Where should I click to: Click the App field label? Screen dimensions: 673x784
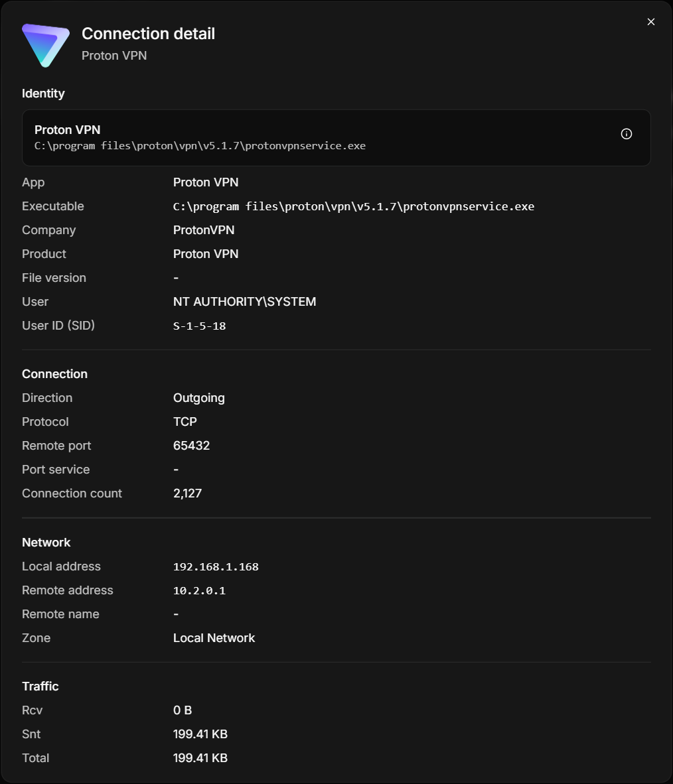(33, 182)
